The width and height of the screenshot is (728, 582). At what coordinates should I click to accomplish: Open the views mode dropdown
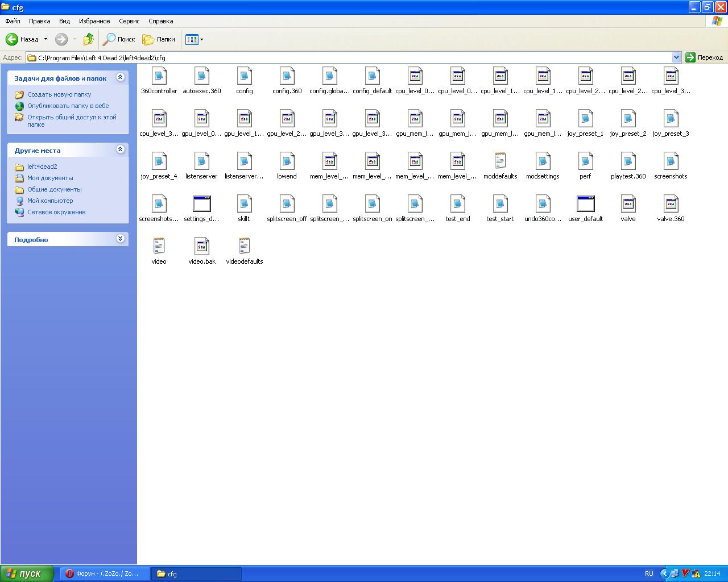click(x=194, y=39)
